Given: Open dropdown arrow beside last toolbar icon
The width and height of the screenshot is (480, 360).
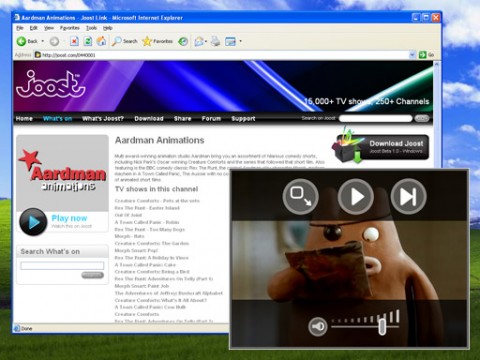Looking at the screenshot, I should coord(240,41).
